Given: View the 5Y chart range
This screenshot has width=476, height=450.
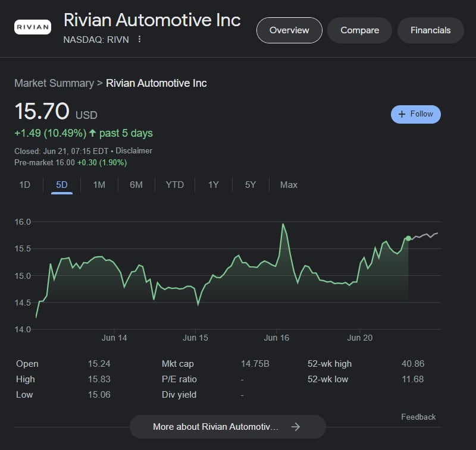Looking at the screenshot, I should (250, 185).
